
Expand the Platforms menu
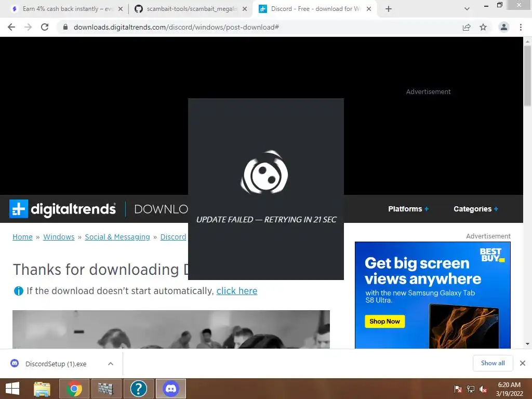click(x=408, y=209)
